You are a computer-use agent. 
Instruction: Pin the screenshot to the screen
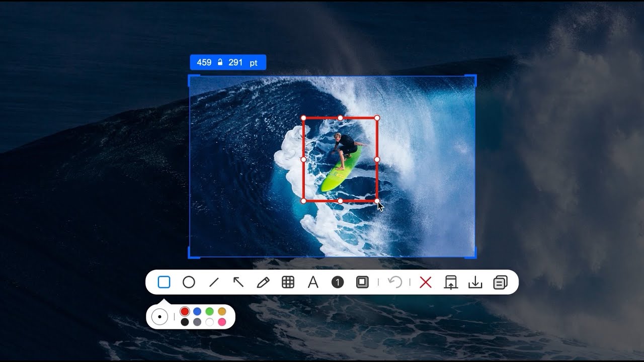click(450, 283)
